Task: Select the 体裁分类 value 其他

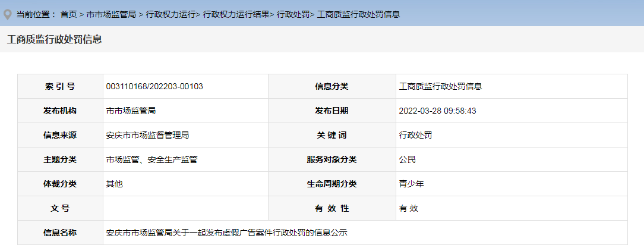Action: pyautogui.click(x=114, y=184)
